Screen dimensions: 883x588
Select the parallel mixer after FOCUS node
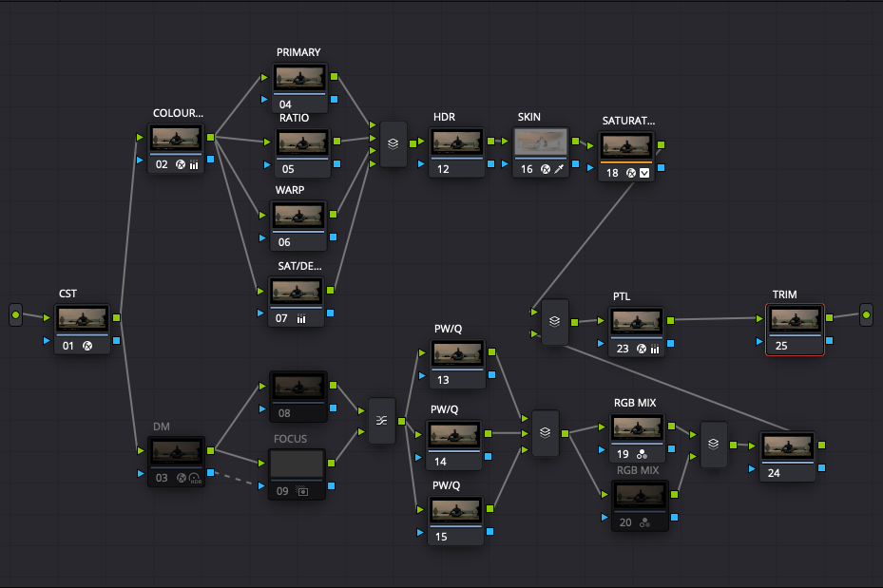tap(381, 422)
